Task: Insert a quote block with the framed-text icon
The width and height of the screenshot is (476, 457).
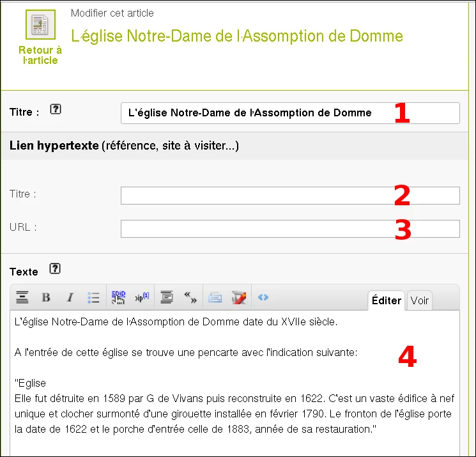Action: 167,297
